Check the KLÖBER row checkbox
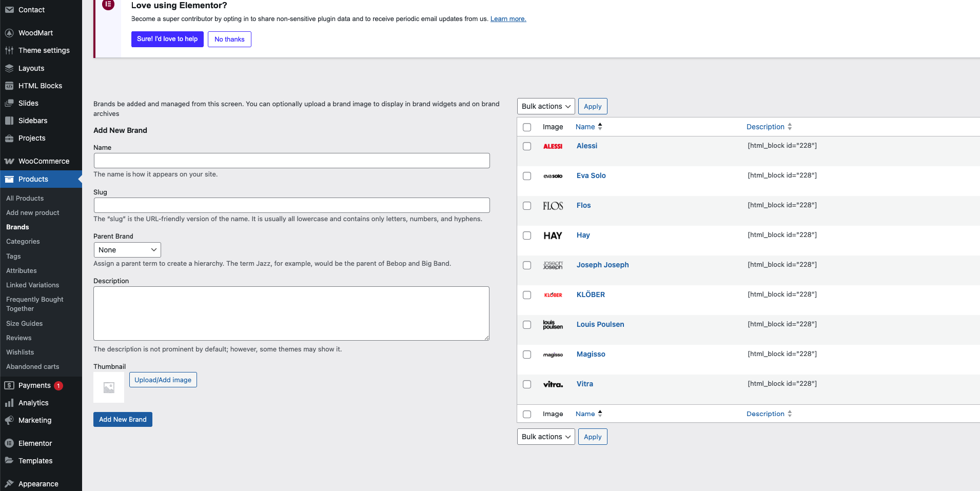This screenshot has width=980, height=491. (x=527, y=295)
